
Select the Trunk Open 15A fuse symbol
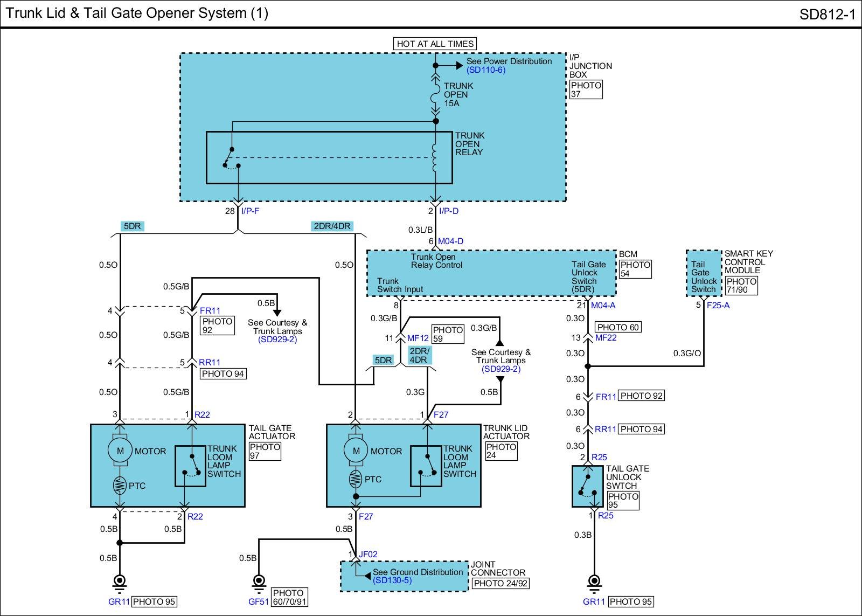click(436, 95)
